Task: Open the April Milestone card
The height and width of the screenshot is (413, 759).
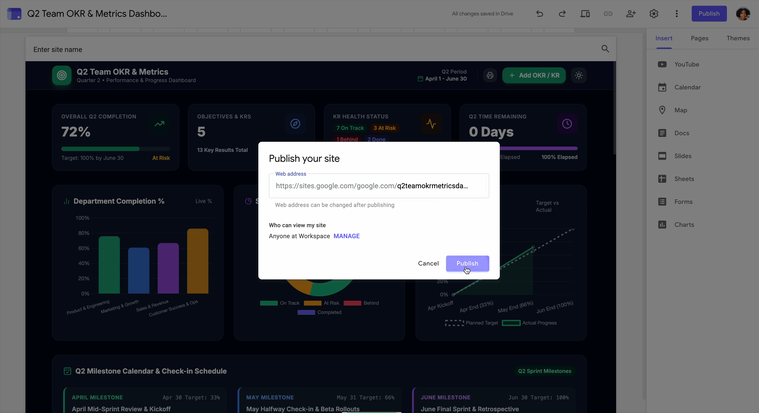Action: point(146,400)
